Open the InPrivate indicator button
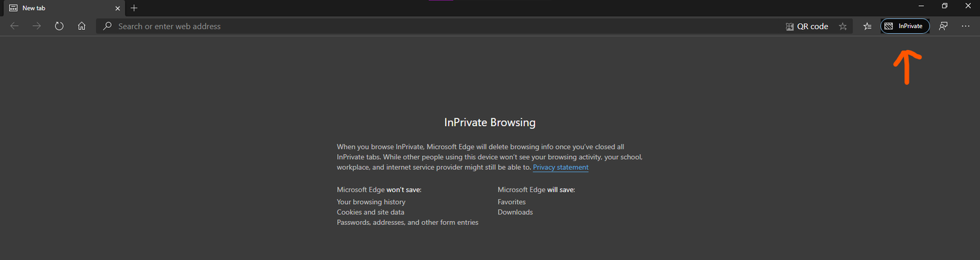The height and width of the screenshot is (260, 980). (905, 26)
